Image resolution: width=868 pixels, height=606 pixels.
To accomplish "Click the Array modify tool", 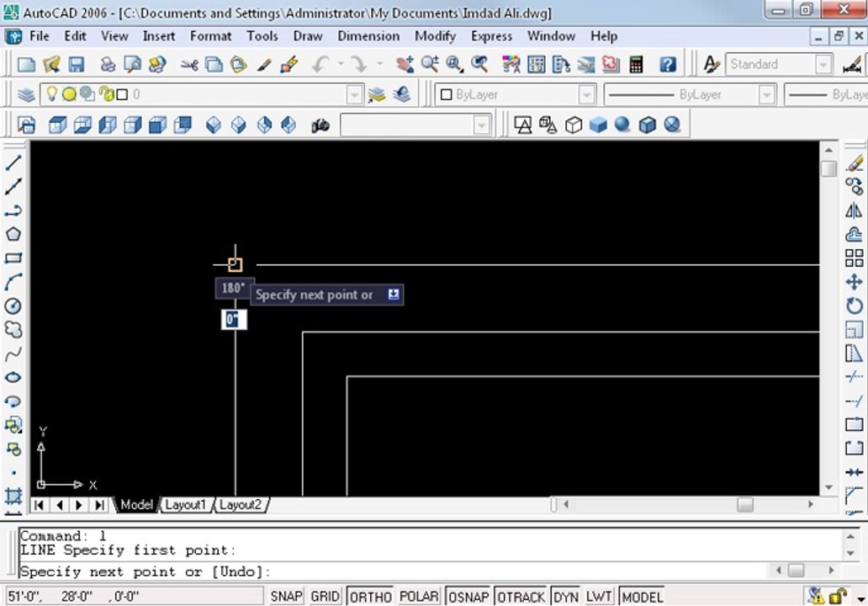I will (x=855, y=258).
